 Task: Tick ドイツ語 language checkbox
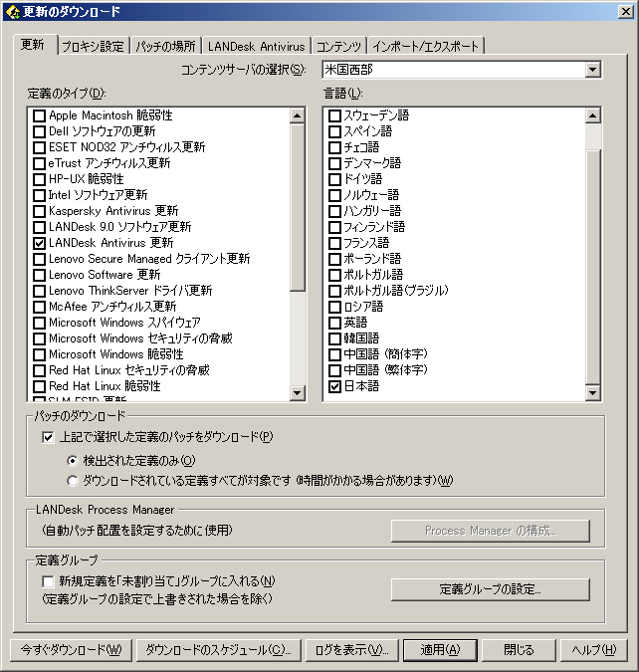[334, 179]
